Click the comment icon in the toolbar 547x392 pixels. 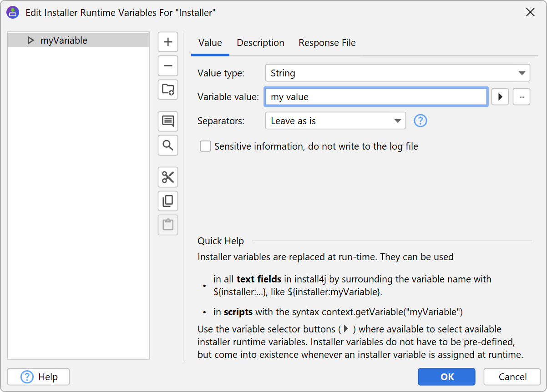pyautogui.click(x=168, y=121)
